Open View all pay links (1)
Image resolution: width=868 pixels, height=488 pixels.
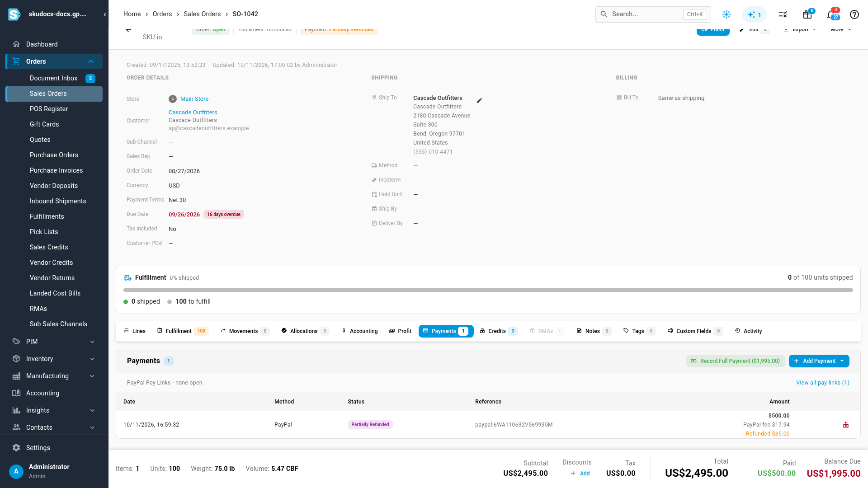(x=822, y=383)
